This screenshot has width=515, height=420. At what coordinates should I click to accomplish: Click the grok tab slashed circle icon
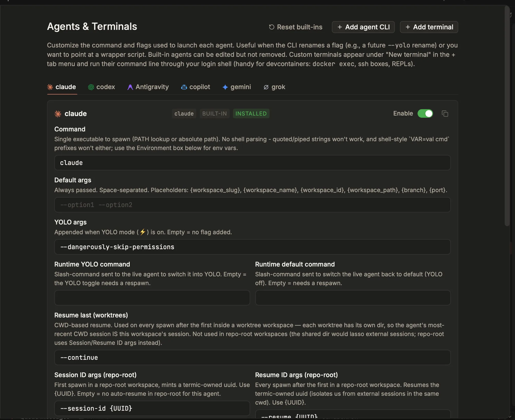pyautogui.click(x=266, y=87)
